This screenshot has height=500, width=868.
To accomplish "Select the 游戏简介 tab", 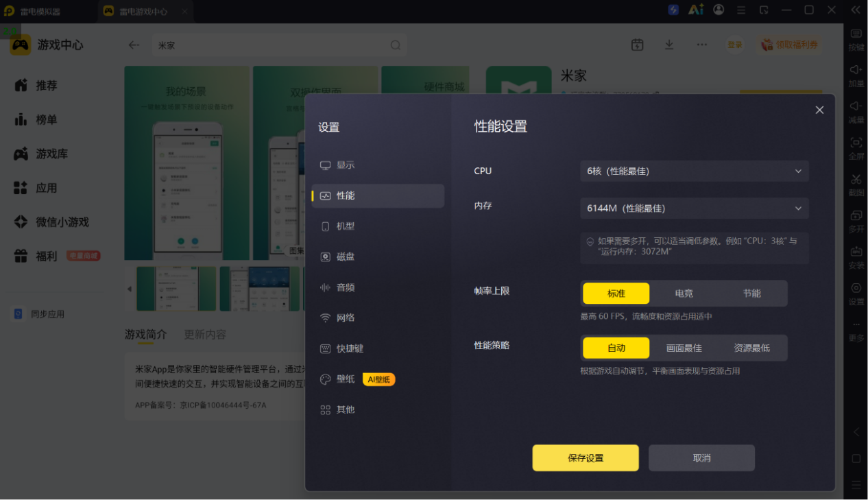I will click(x=145, y=335).
